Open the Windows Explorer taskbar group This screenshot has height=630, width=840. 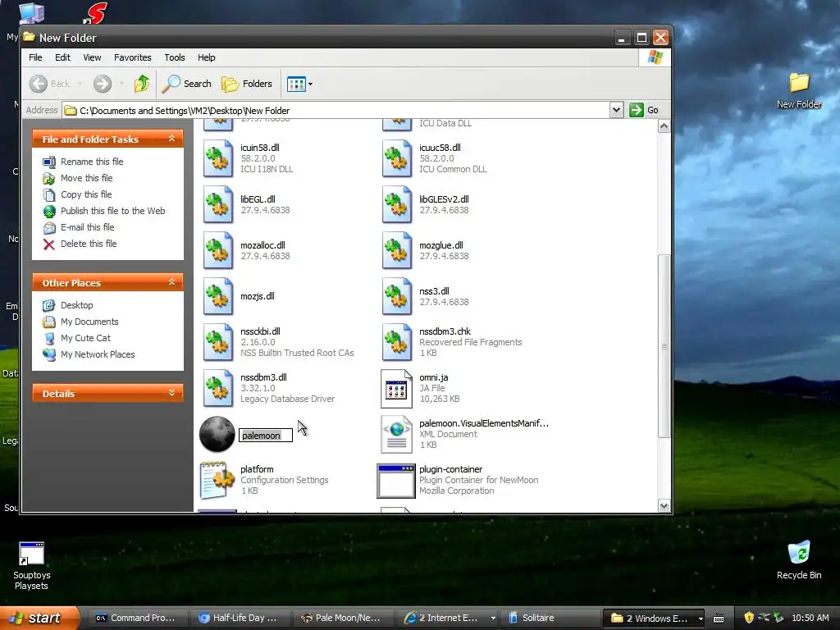tap(654, 619)
